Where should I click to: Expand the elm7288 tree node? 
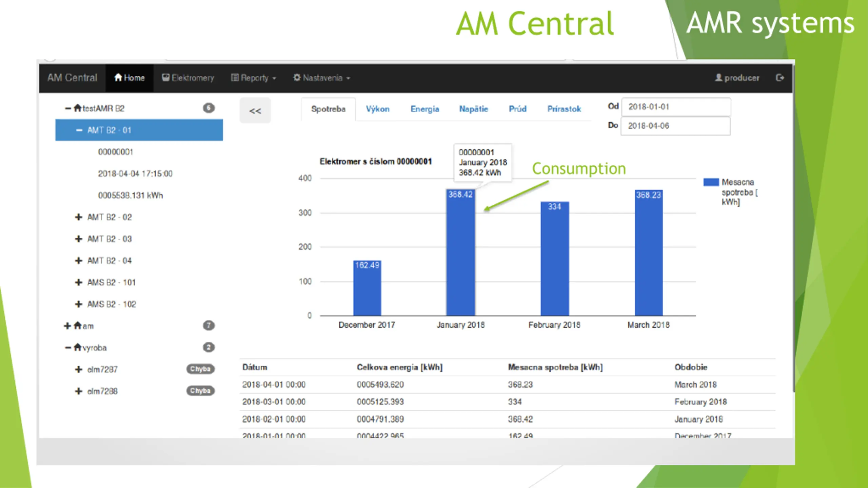click(78, 391)
